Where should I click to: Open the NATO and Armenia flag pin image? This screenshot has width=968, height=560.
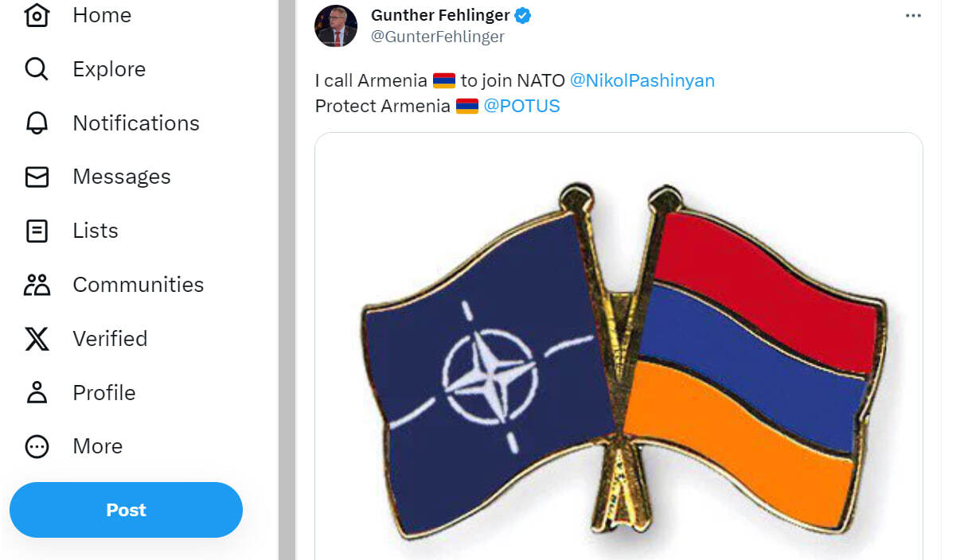coord(619,346)
